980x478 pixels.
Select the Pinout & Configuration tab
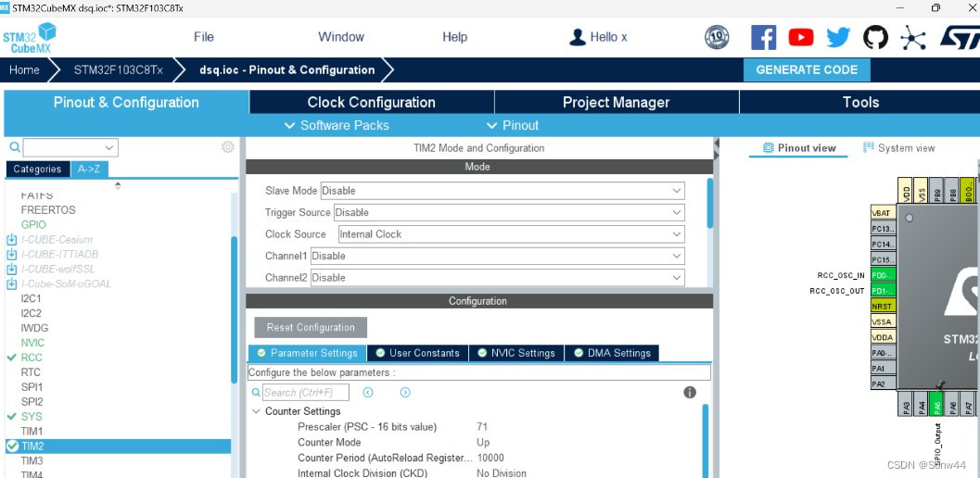click(x=126, y=103)
